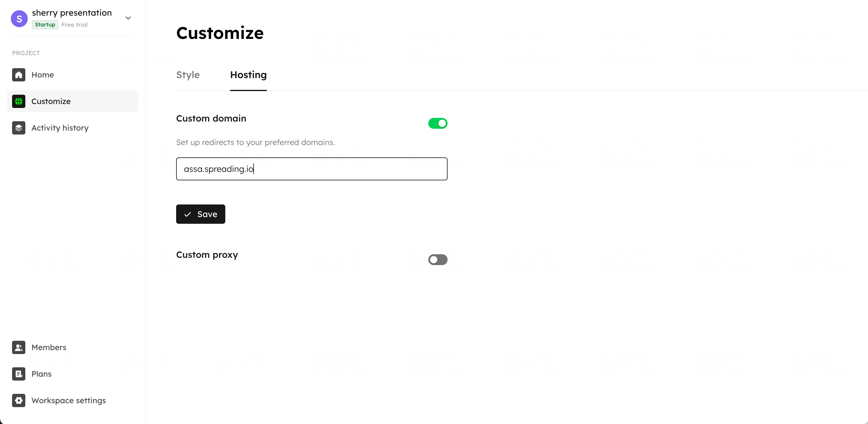Click the Free trial label
This screenshot has width=868, height=424.
point(74,25)
